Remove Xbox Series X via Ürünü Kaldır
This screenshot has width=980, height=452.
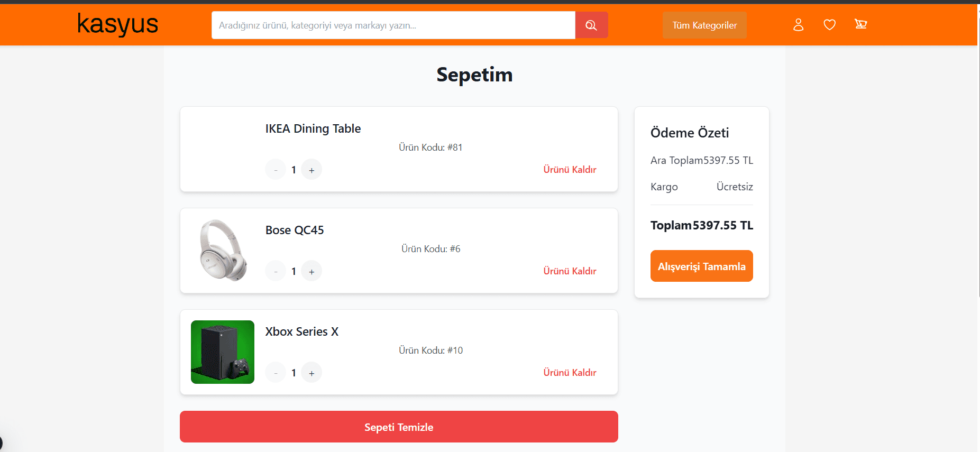tap(570, 373)
